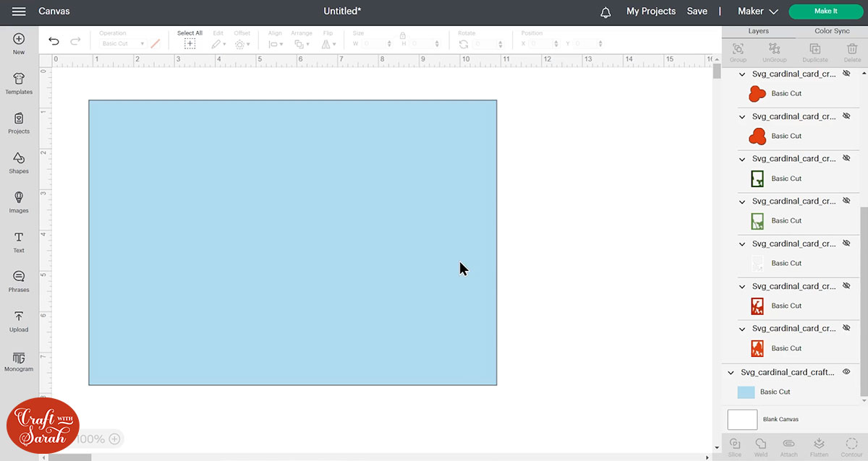This screenshot has height=461, width=868.
Task: Toggle visibility of dark green card layer
Action: pos(846,159)
